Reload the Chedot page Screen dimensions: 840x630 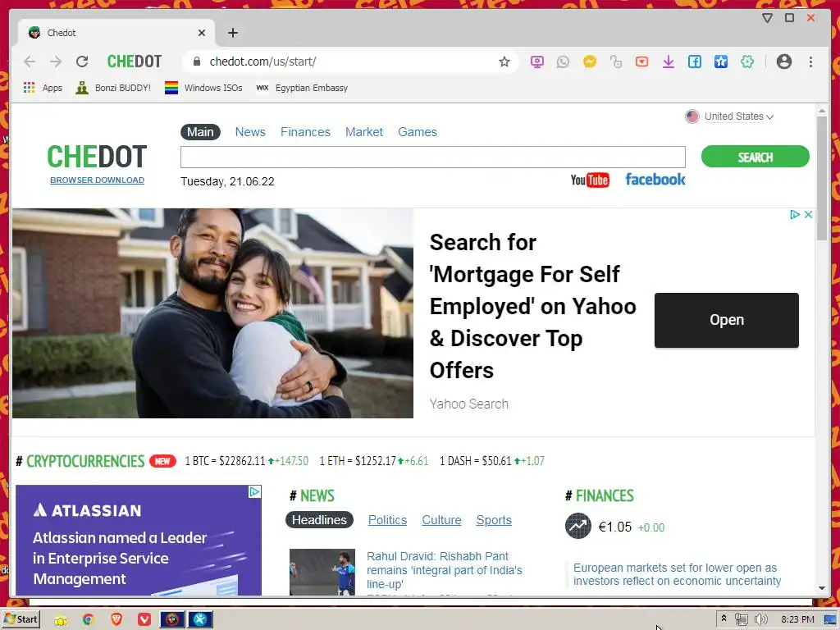point(82,62)
